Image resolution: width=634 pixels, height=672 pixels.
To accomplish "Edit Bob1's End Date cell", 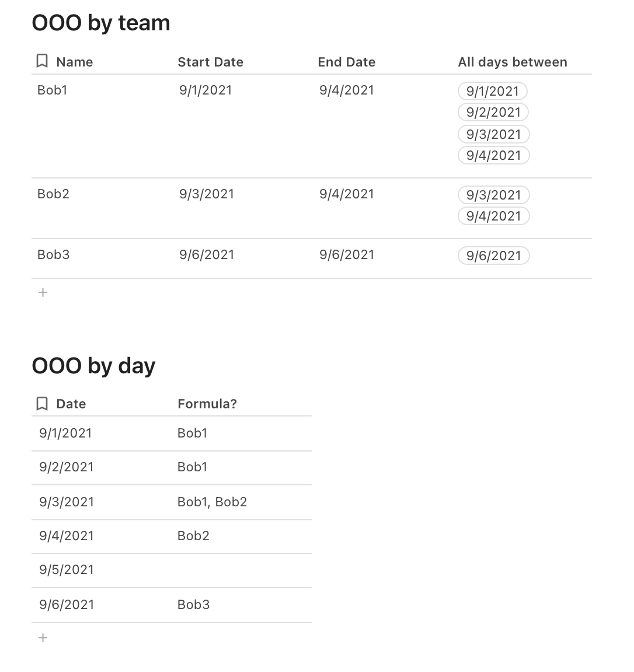I will tap(347, 90).
